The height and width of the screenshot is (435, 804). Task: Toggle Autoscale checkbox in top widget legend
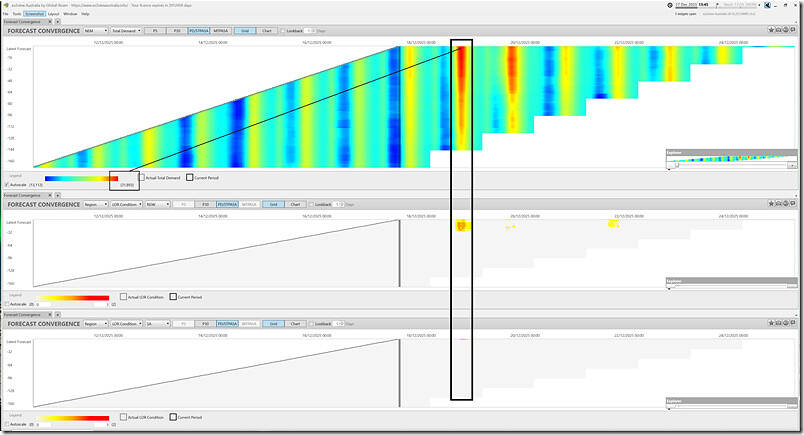pyautogui.click(x=7, y=184)
